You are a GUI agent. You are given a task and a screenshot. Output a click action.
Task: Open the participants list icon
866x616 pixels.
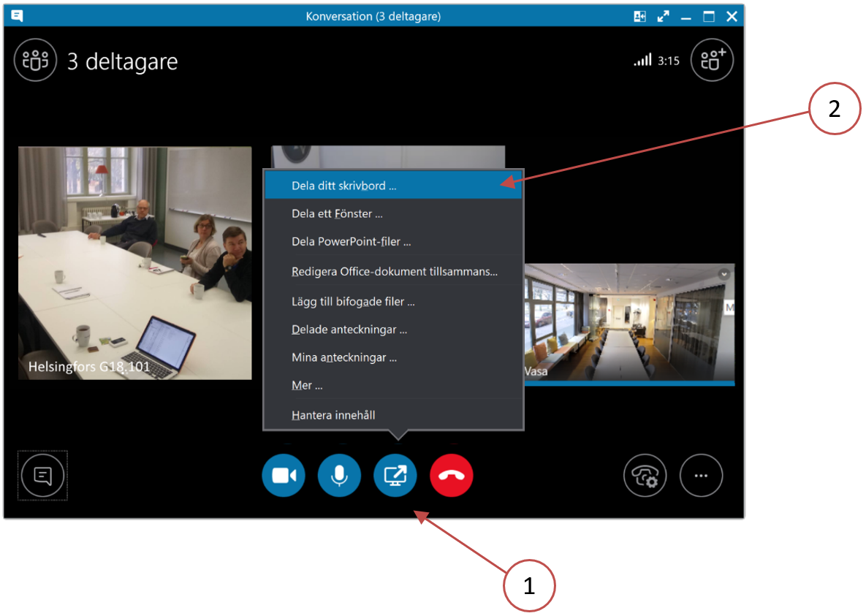tap(35, 60)
